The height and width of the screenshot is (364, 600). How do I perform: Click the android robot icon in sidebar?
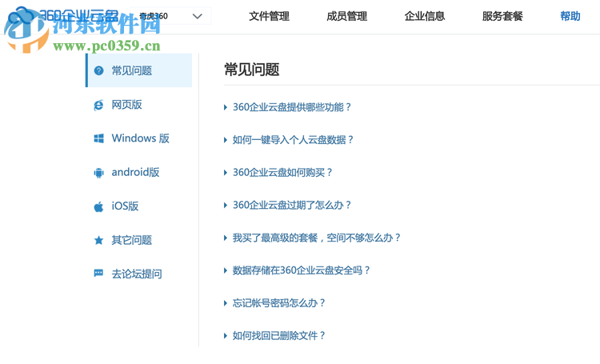click(98, 173)
